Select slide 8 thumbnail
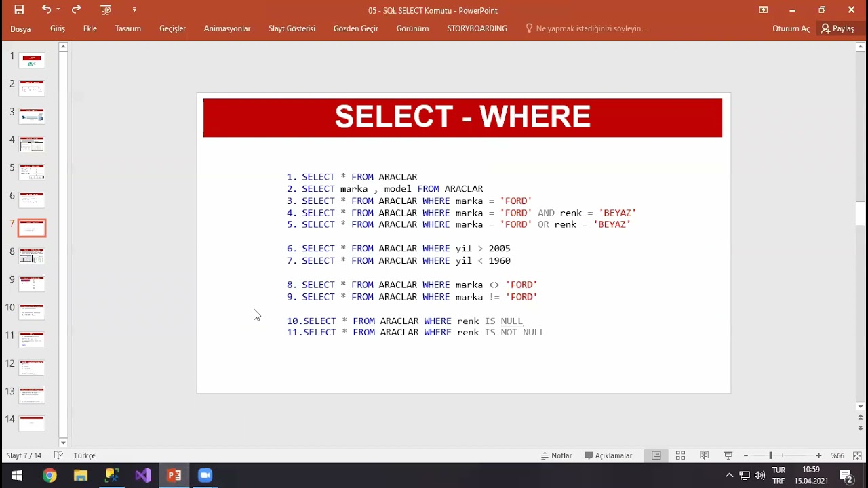 32,256
